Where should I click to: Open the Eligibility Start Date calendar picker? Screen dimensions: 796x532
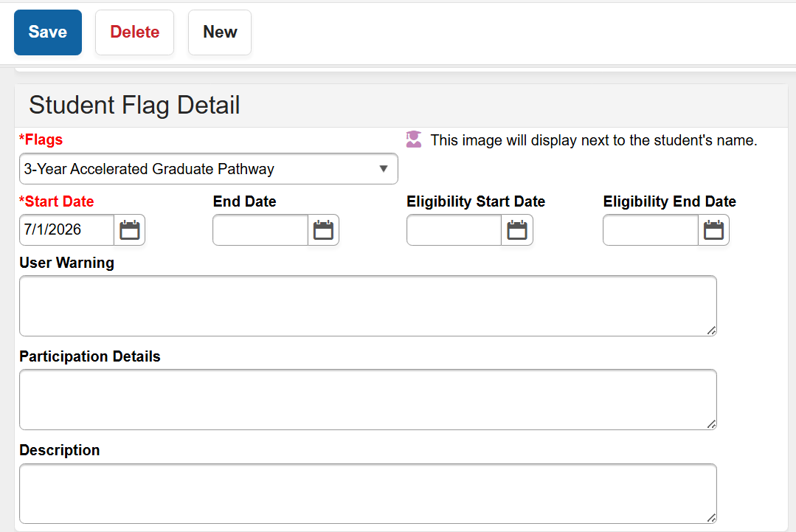click(x=517, y=230)
